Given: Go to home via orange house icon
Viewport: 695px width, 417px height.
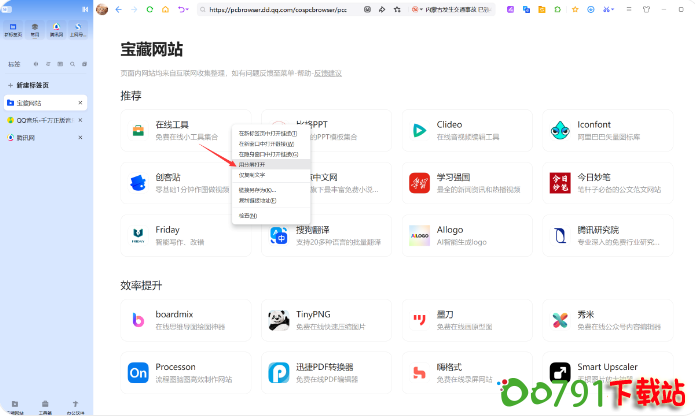Looking at the screenshot, I should click(x=165, y=9).
